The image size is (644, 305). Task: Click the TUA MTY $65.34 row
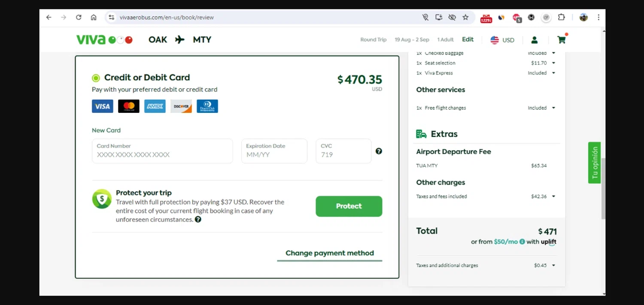(x=481, y=166)
